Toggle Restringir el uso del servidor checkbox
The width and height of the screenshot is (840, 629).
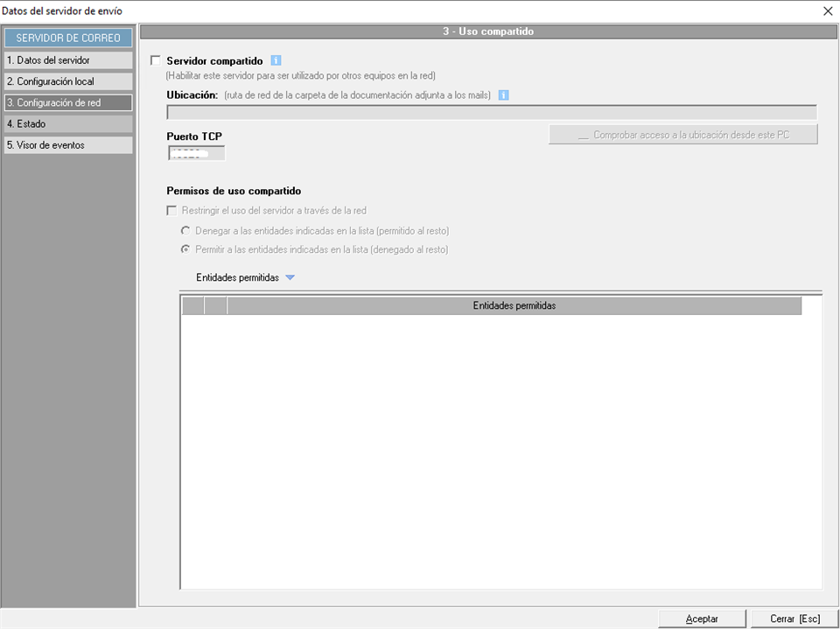point(171,211)
